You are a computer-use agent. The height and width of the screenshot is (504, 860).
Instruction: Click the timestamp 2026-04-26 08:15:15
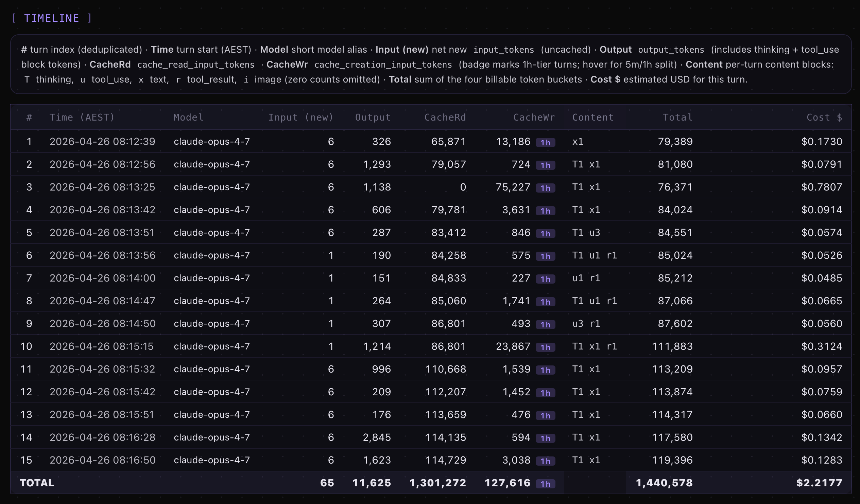102,346
